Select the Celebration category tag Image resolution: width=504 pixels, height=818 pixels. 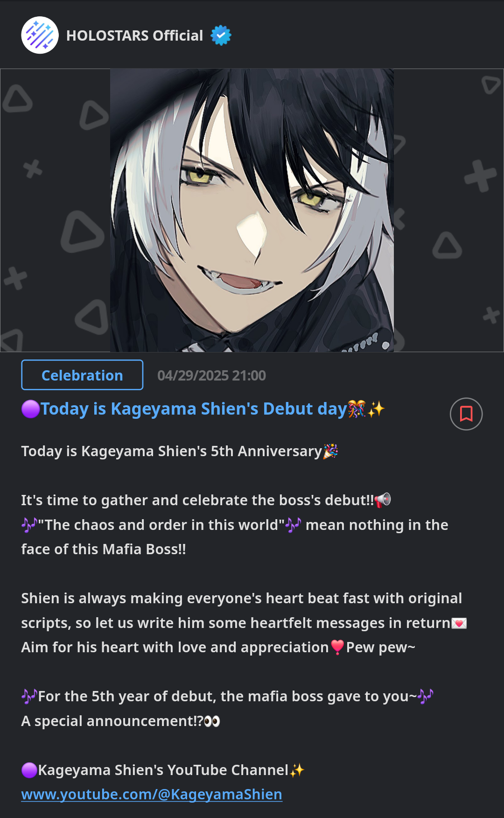(82, 375)
